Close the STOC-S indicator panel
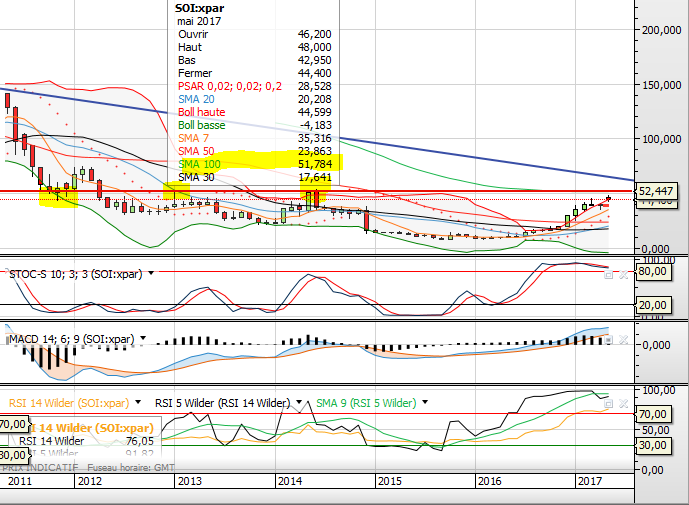This screenshot has height=505, width=689. (622, 273)
